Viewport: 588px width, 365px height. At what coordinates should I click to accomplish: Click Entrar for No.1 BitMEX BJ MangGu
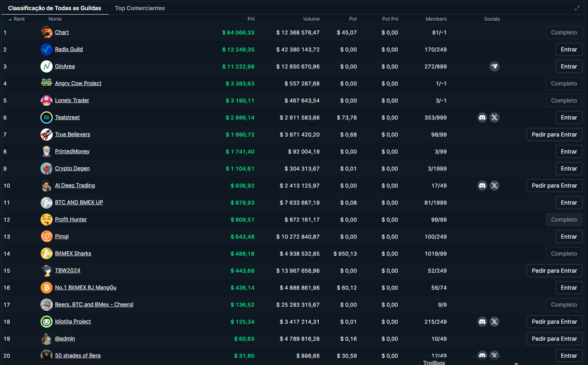pos(569,288)
